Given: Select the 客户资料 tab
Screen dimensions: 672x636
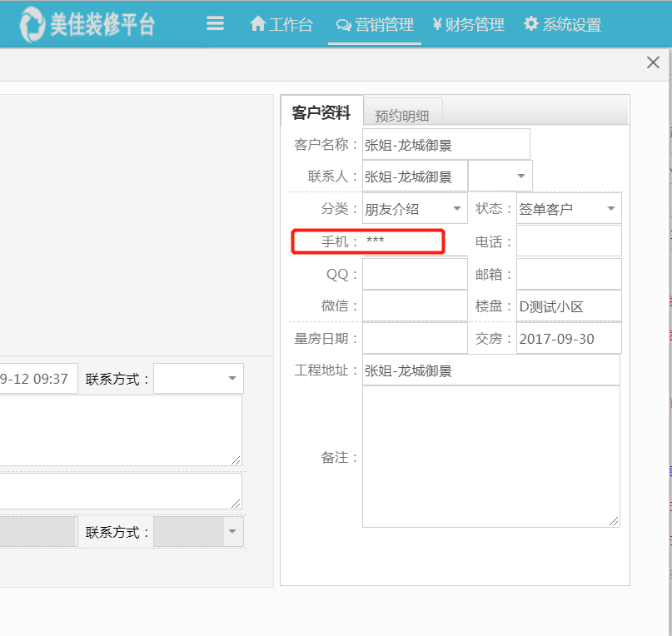Looking at the screenshot, I should pyautogui.click(x=321, y=110).
